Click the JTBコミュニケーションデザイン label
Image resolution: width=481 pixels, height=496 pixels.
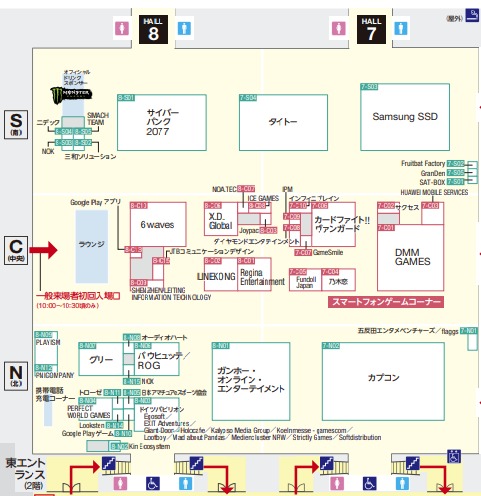(x=212, y=251)
